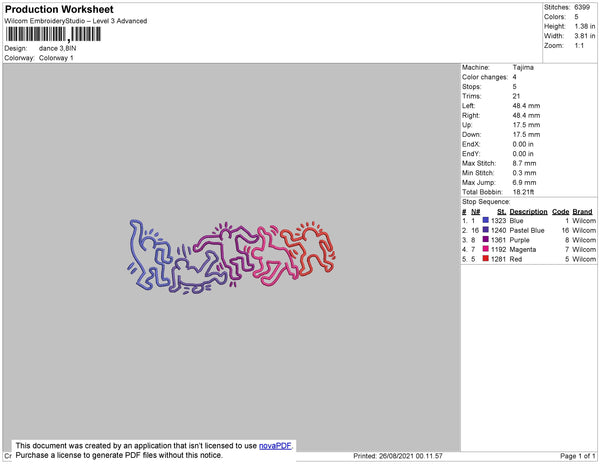
Task: Click the 'Brand' column header
Action: pyautogui.click(x=582, y=212)
